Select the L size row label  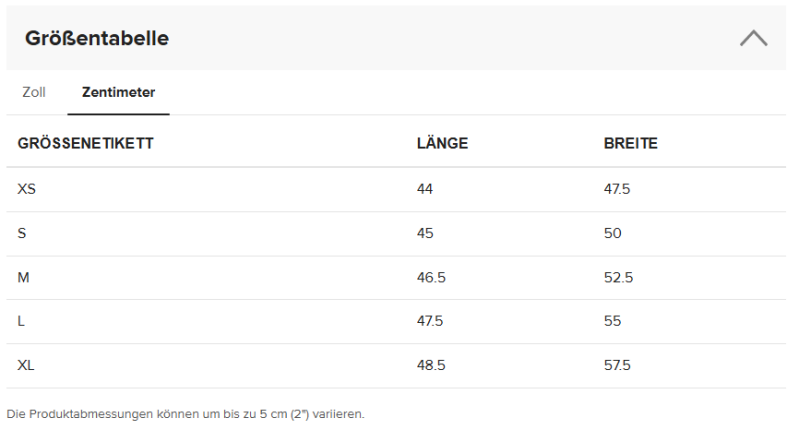[x=22, y=321]
